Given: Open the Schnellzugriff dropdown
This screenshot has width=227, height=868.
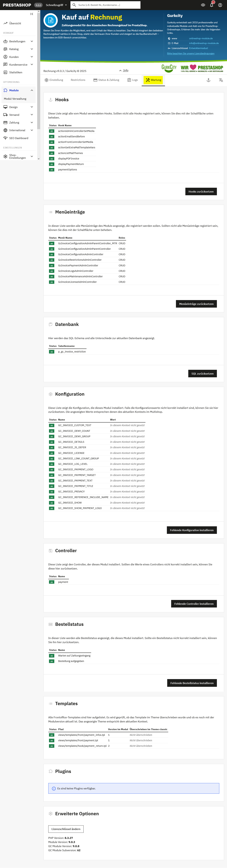Looking at the screenshot, I should [56, 5].
